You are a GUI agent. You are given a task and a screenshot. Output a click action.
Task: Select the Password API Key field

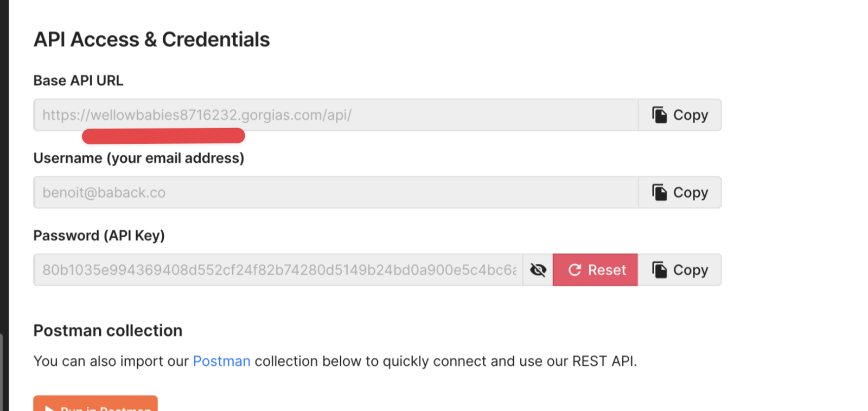(278, 270)
